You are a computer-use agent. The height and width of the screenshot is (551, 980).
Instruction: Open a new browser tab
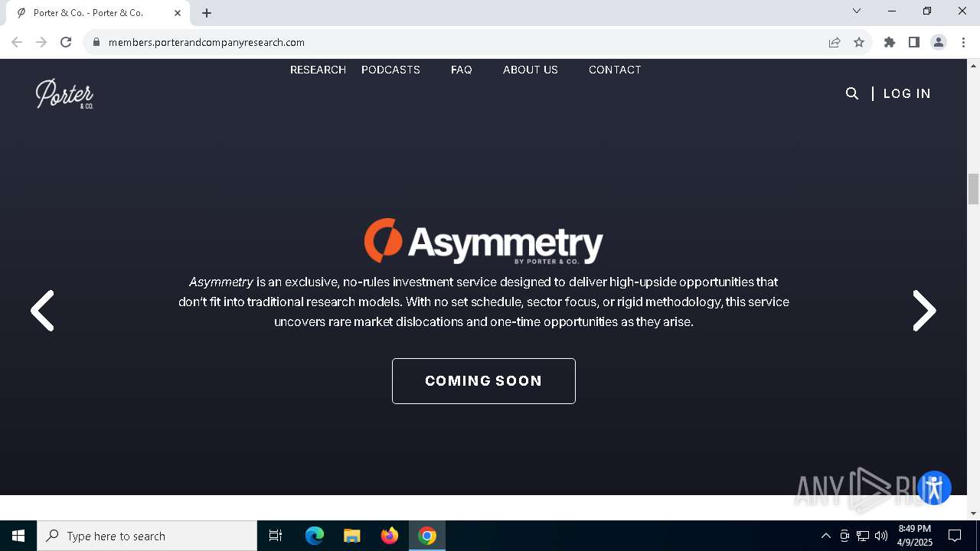click(x=207, y=13)
